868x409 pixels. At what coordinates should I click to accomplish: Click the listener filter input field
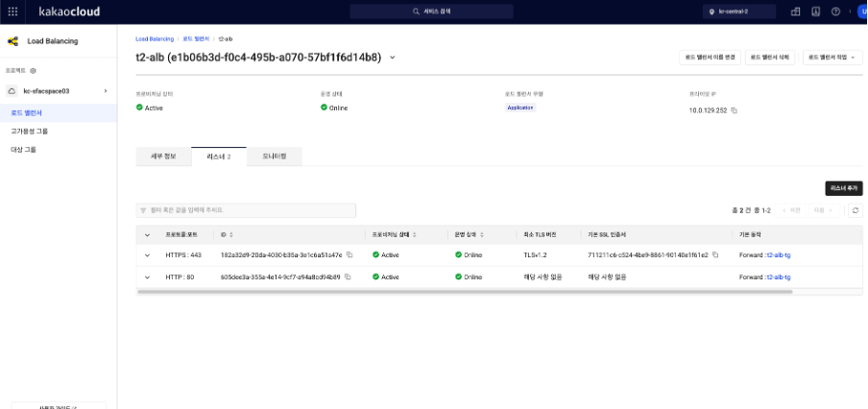coord(246,210)
